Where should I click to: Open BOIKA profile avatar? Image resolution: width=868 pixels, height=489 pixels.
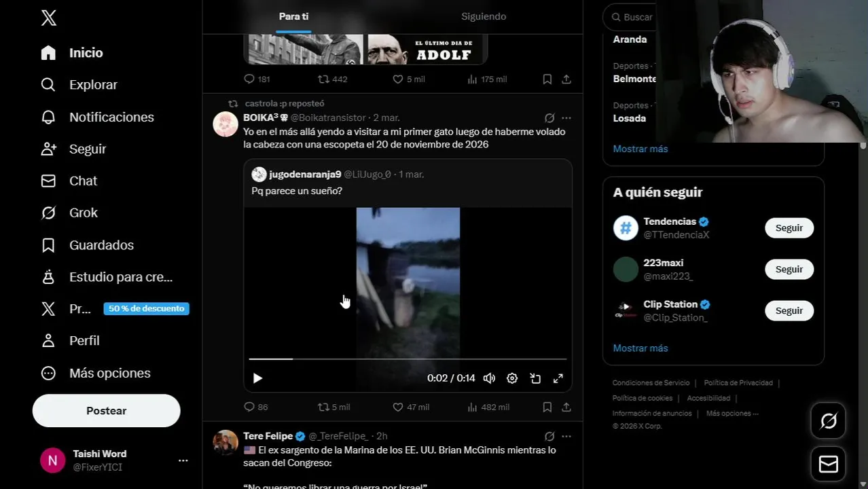pyautogui.click(x=225, y=124)
